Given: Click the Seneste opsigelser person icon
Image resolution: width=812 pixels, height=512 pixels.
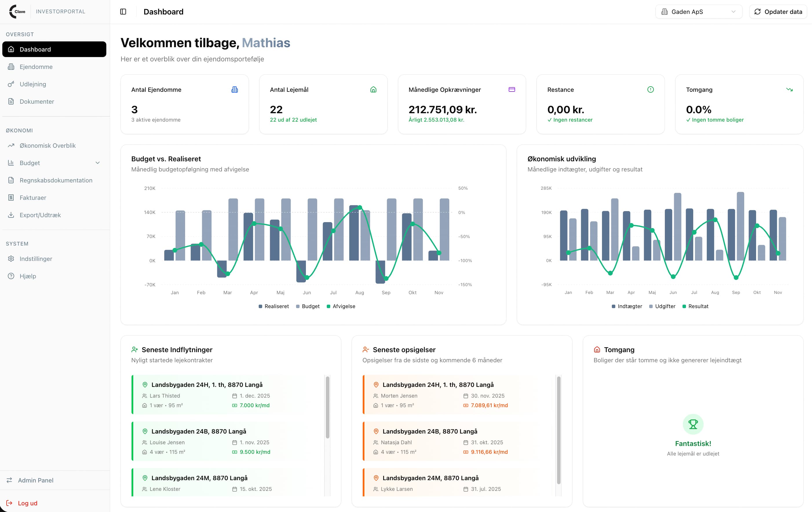Looking at the screenshot, I should point(366,350).
